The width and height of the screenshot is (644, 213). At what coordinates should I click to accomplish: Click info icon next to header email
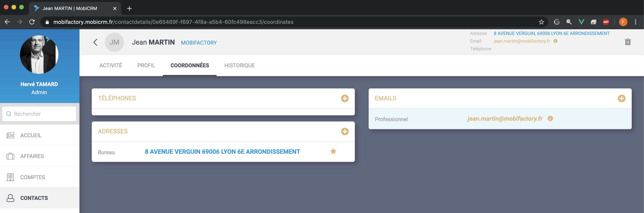[x=555, y=41]
